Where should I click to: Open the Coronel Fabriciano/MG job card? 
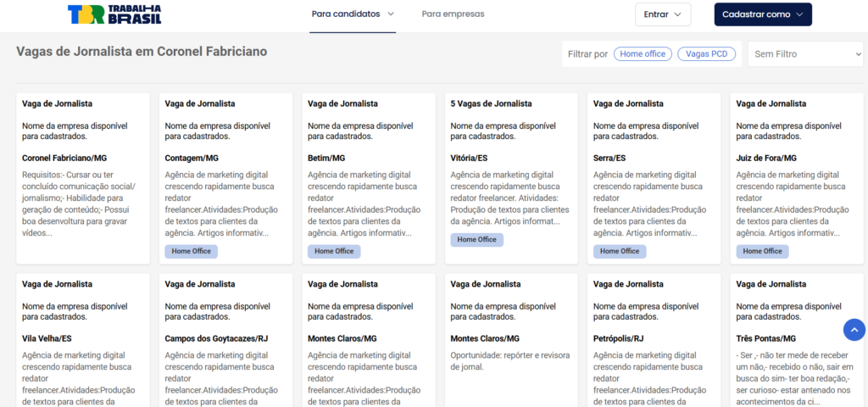(x=83, y=178)
